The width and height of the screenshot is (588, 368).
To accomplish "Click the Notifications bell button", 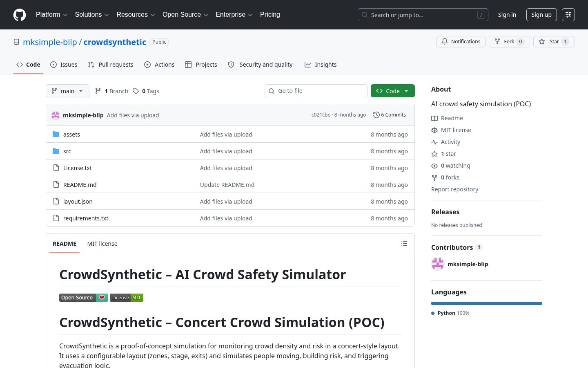I will (461, 42).
